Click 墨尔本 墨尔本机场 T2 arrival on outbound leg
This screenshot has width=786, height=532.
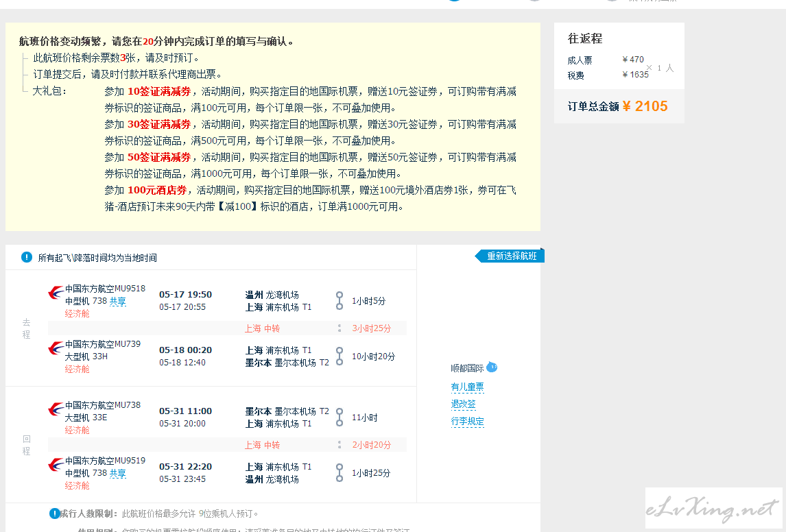click(287, 363)
